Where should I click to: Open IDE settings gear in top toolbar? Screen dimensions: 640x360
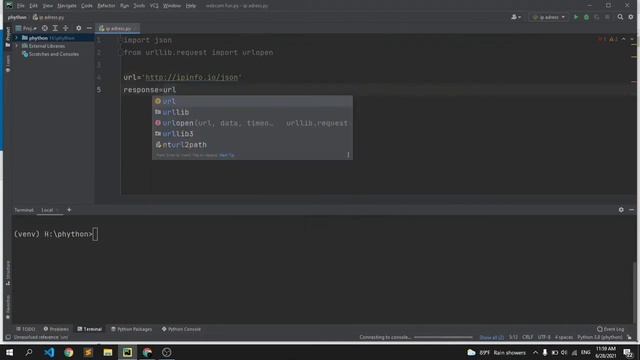click(631, 17)
